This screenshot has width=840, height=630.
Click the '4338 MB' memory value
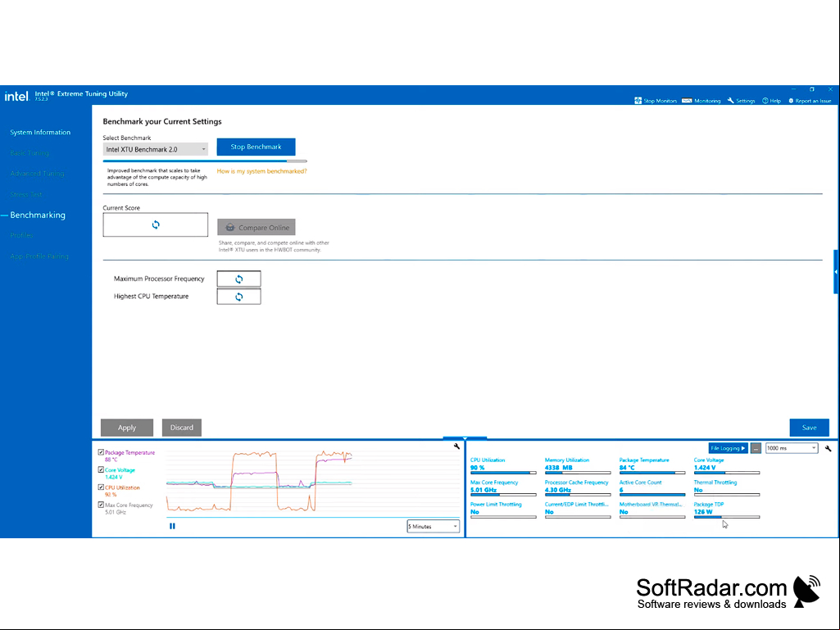558,468
